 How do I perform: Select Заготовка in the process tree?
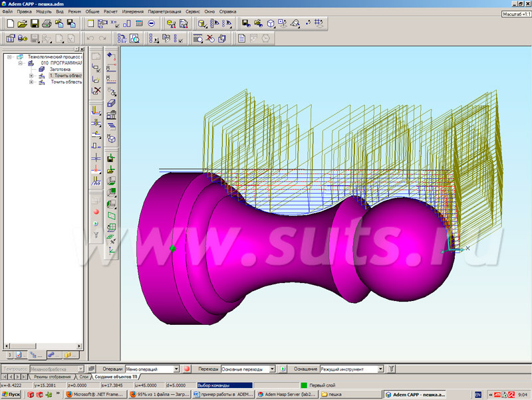(x=60, y=69)
